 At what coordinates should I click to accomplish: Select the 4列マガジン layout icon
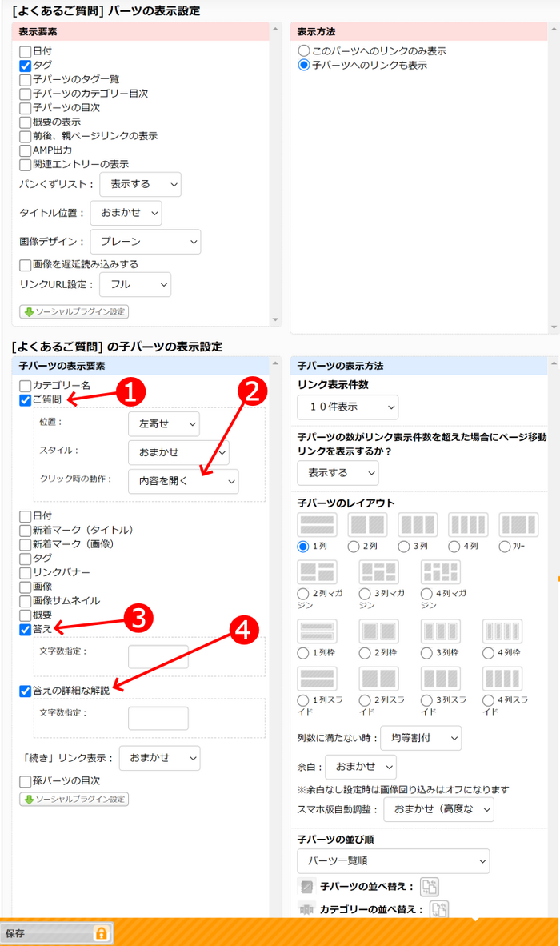[441, 572]
